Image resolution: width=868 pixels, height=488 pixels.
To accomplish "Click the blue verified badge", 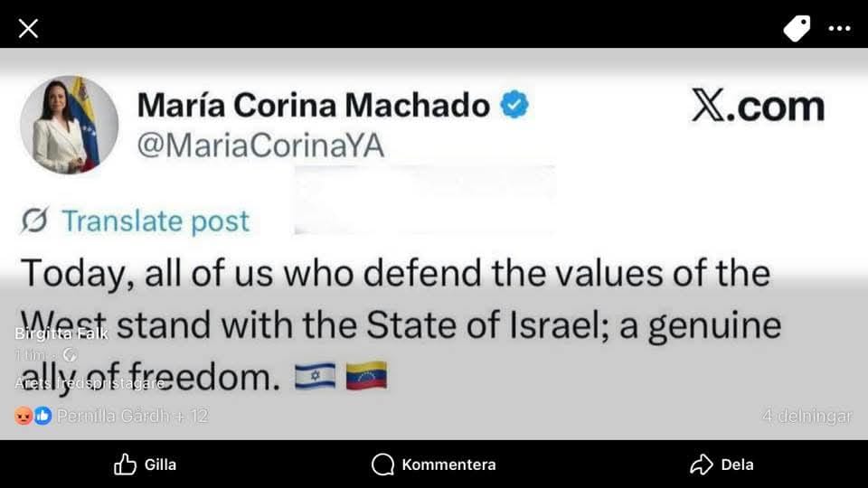I will pyautogui.click(x=514, y=106).
